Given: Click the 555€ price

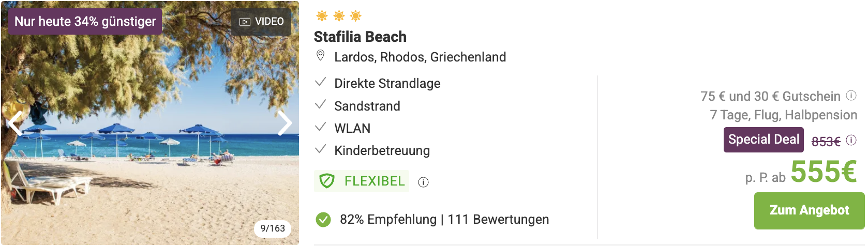Looking at the screenshot, I should 824,172.
